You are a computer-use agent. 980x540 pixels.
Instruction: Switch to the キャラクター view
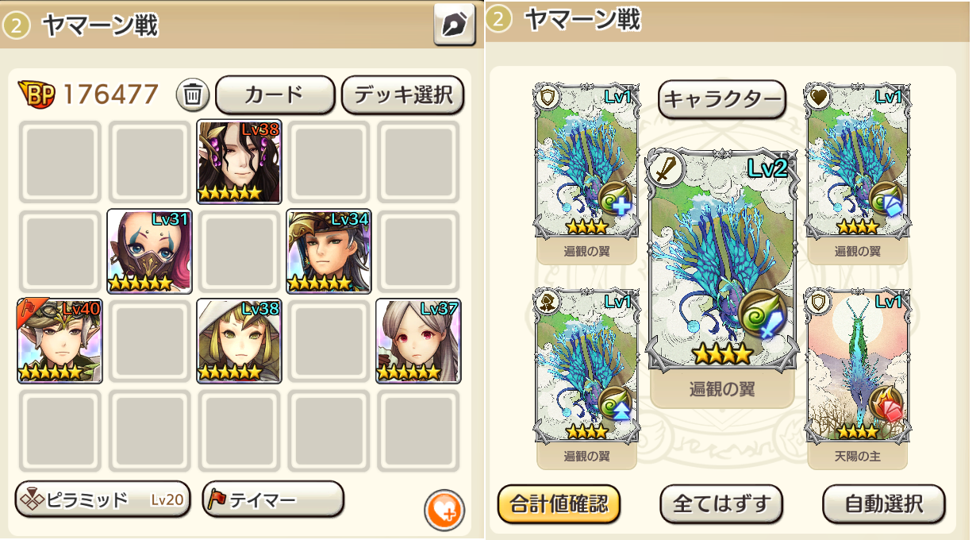click(x=722, y=99)
